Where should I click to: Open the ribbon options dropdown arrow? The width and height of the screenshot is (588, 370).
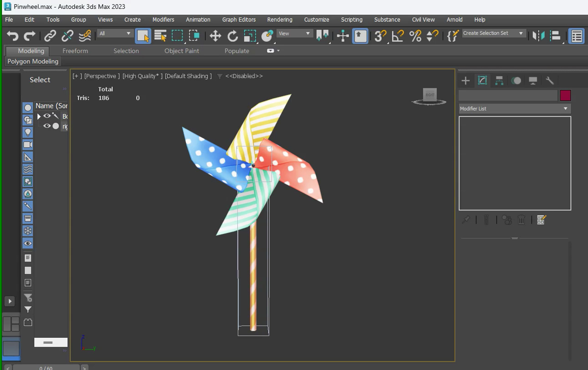[278, 51]
